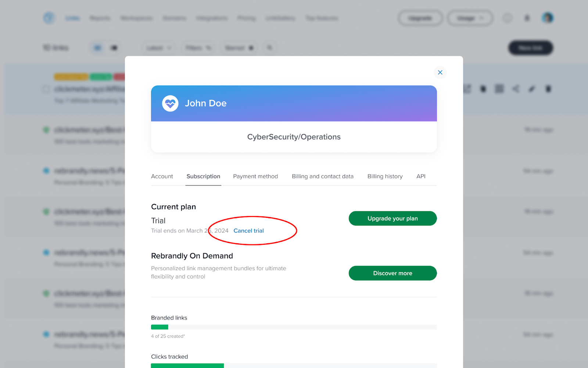The height and width of the screenshot is (368, 588).
Task: Click the share icon on the first link row
Action: pos(516,89)
